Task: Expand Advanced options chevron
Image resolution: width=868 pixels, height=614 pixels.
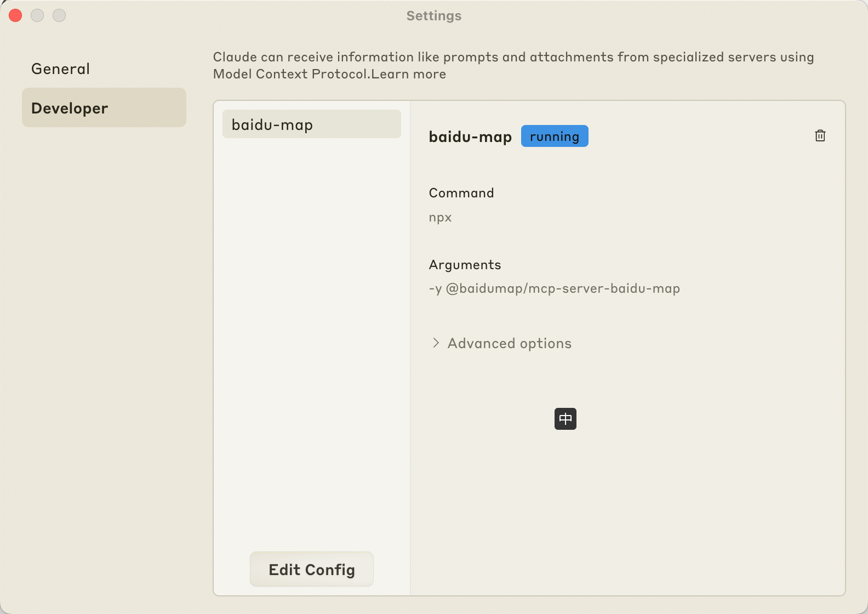Action: pyautogui.click(x=436, y=343)
